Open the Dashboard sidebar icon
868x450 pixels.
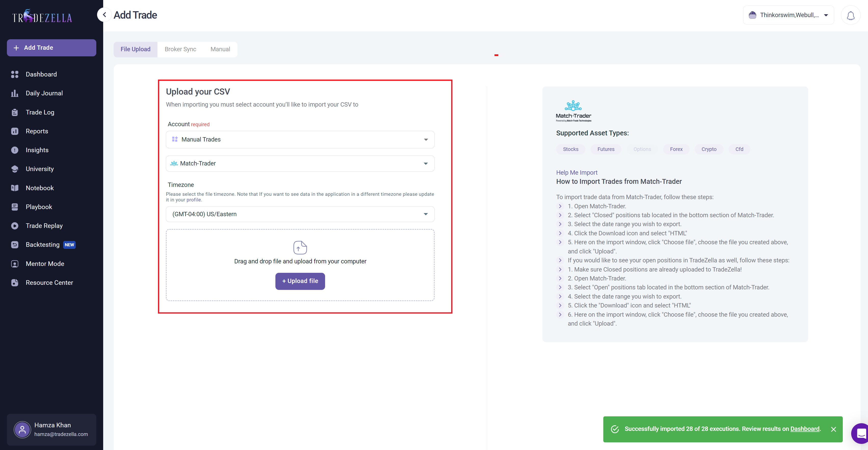[x=15, y=74]
